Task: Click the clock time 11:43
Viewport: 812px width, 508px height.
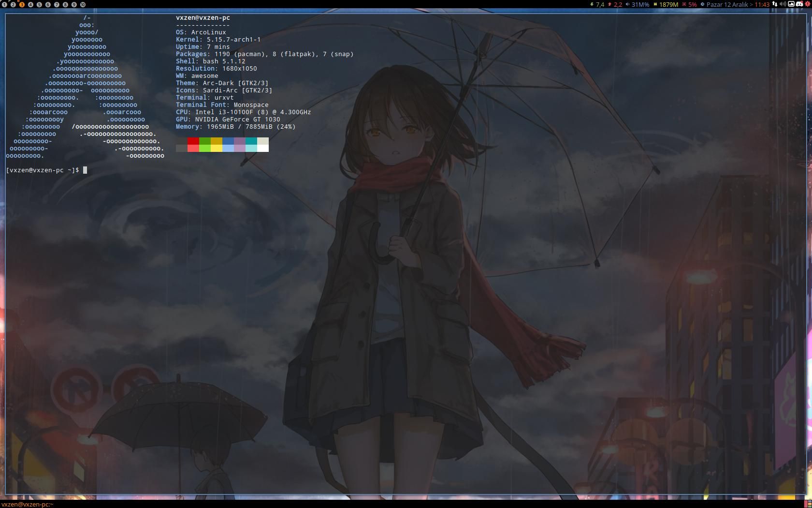Action: [762, 4]
